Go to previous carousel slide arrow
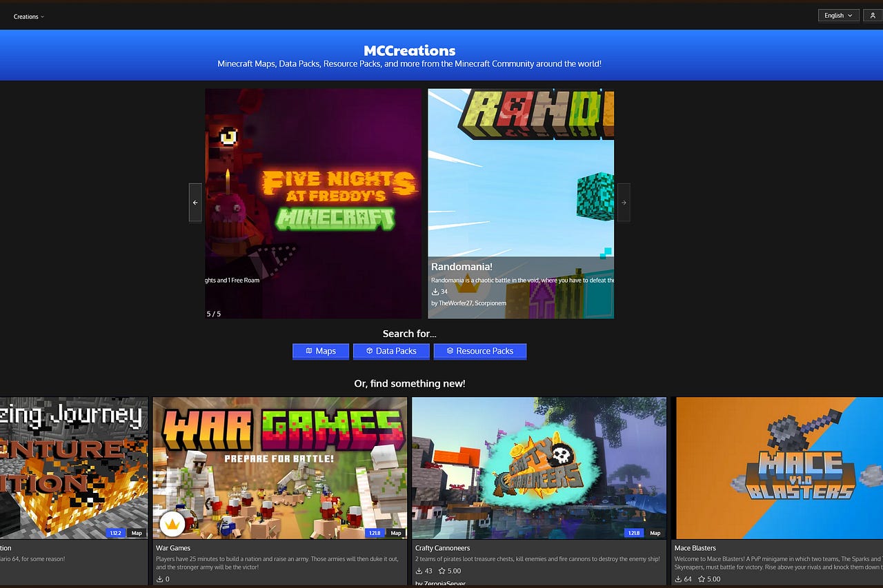 (x=195, y=203)
